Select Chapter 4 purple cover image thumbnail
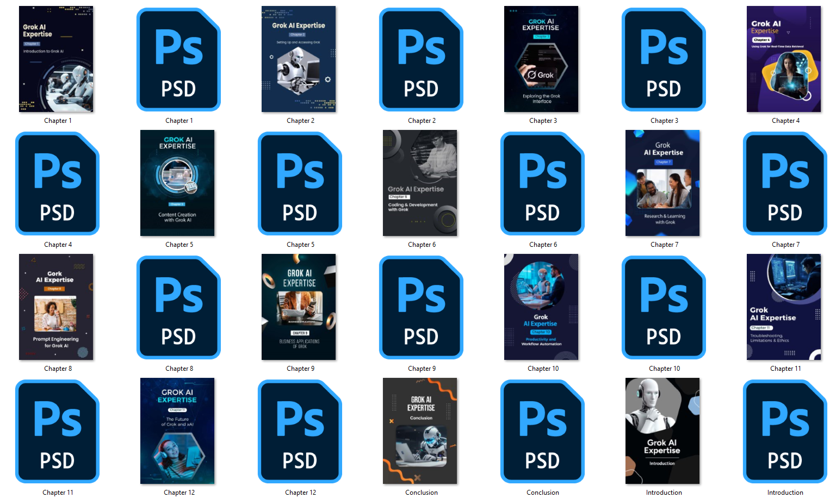The image size is (836, 504). pyautogui.click(x=784, y=59)
